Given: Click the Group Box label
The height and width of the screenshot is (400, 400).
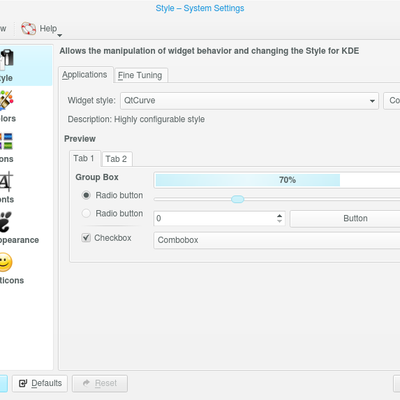Looking at the screenshot, I should tap(97, 177).
